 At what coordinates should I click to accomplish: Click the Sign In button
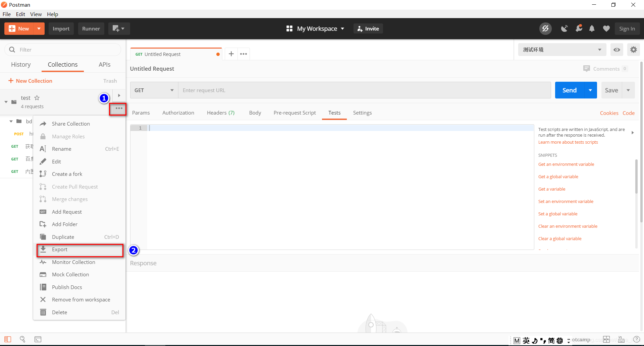(x=627, y=29)
